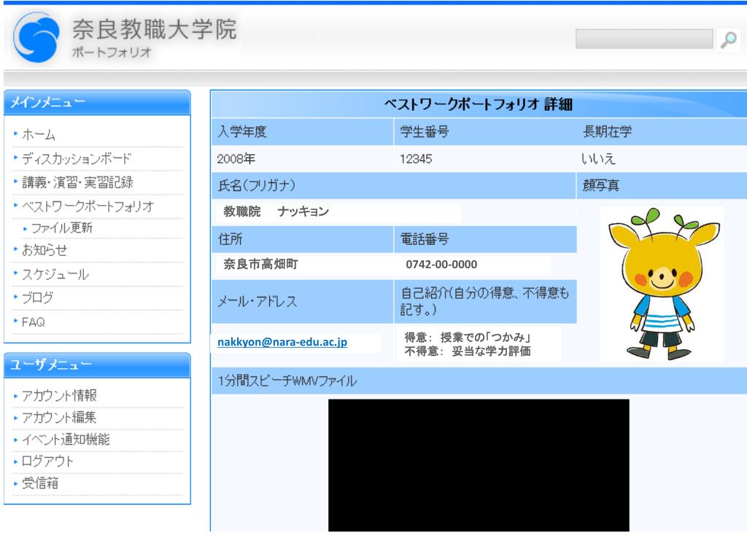Click the 1分間スピーチWMVファイル label
This screenshot has height=560, width=747.
(x=287, y=381)
